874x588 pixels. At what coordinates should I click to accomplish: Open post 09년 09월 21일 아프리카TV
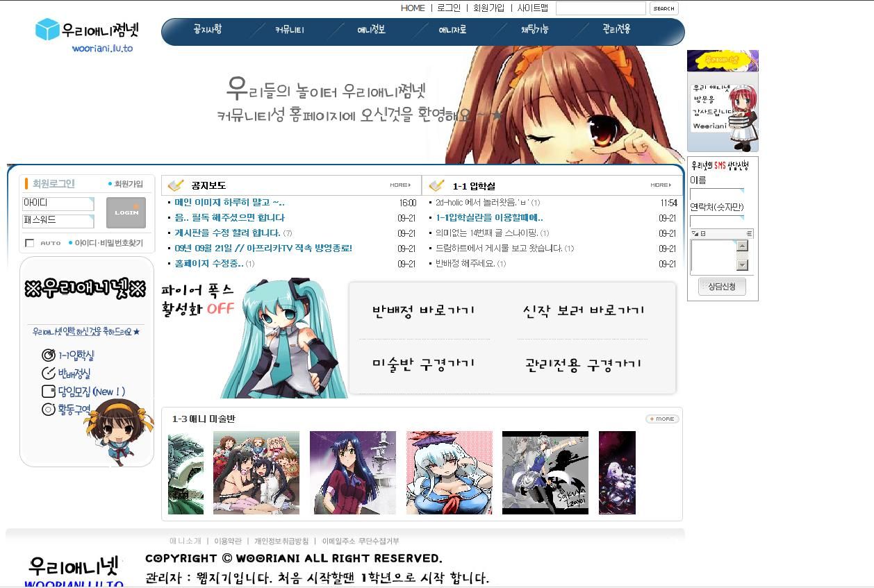point(263,249)
